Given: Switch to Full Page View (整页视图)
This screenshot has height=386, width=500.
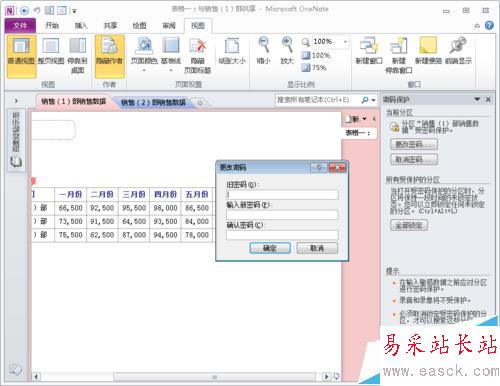Looking at the screenshot, I should point(51,52).
